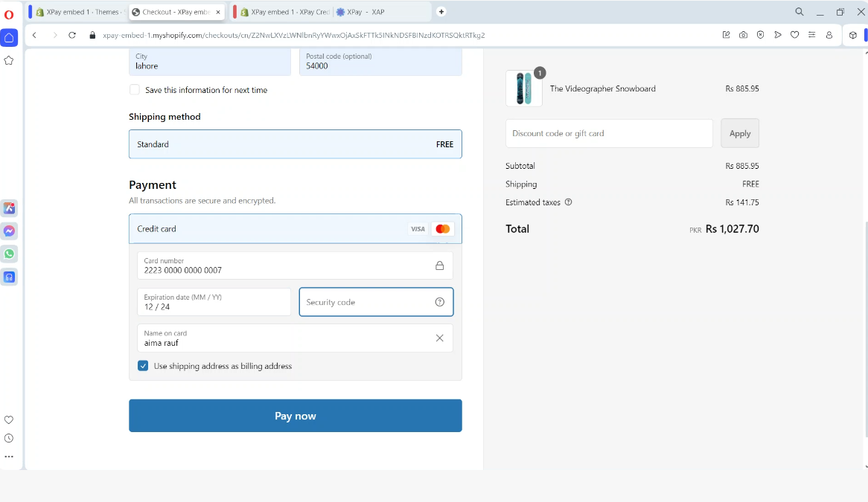Screen dimensions: 868x502
Task: Uncheck Use shipping address as billing address
Action: point(143,366)
